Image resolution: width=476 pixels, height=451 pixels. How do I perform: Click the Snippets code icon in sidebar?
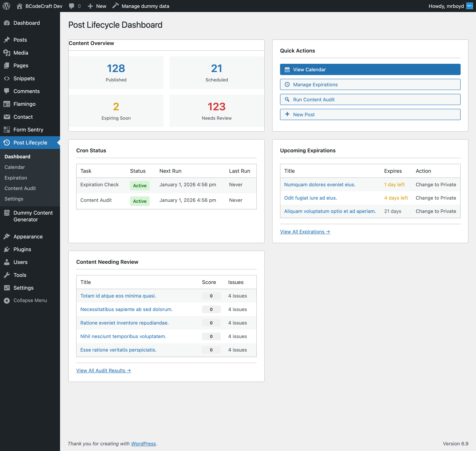pos(7,78)
